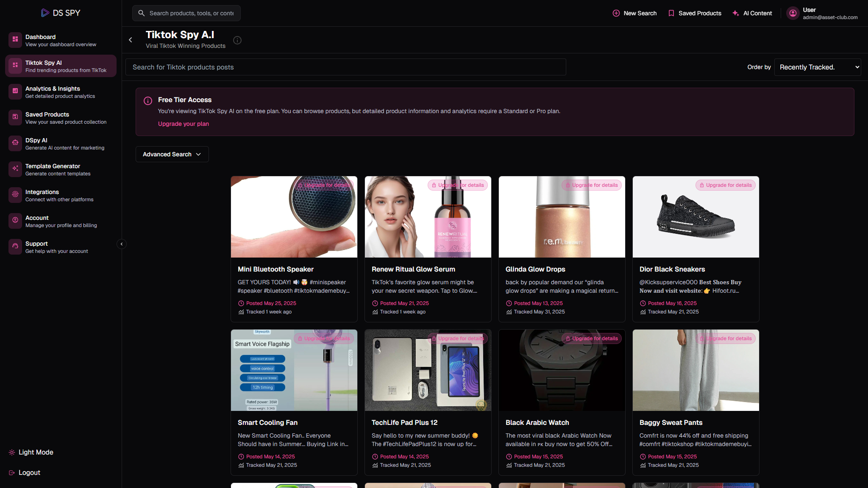Screen dimensions: 868x488
Task: Click Upgrade for details on Mini Bluetooth Speaker
Action: (x=324, y=185)
